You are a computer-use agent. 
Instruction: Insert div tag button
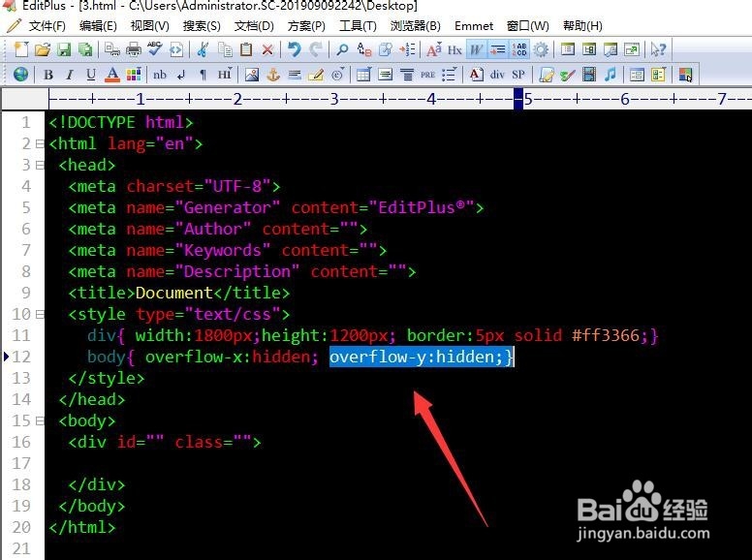[497, 75]
